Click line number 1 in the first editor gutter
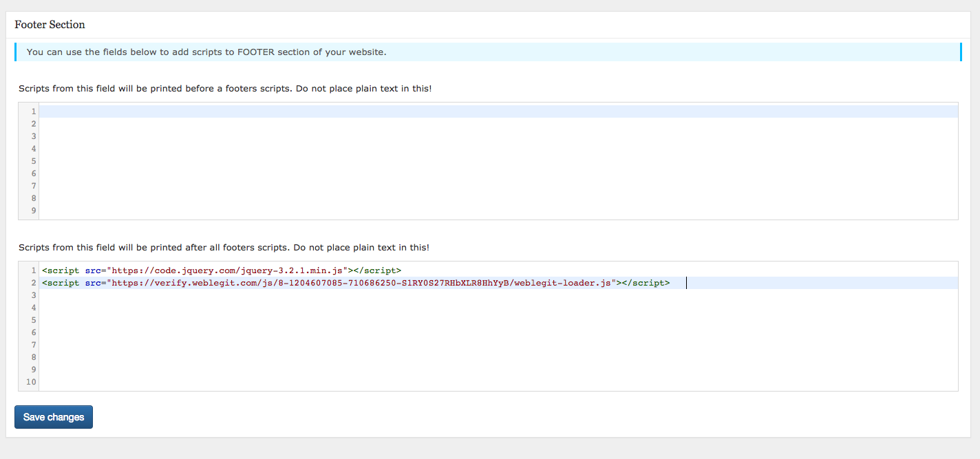The image size is (980, 459). (x=33, y=111)
